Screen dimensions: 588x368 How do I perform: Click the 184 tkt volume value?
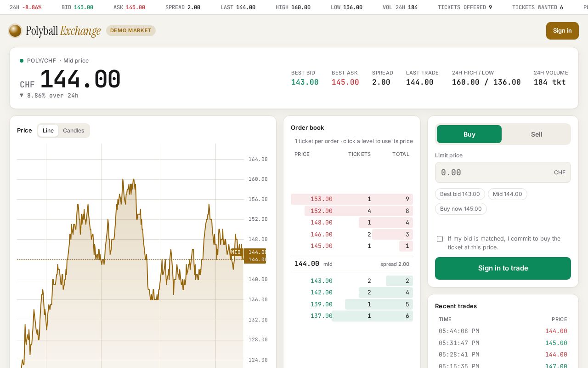550,82
